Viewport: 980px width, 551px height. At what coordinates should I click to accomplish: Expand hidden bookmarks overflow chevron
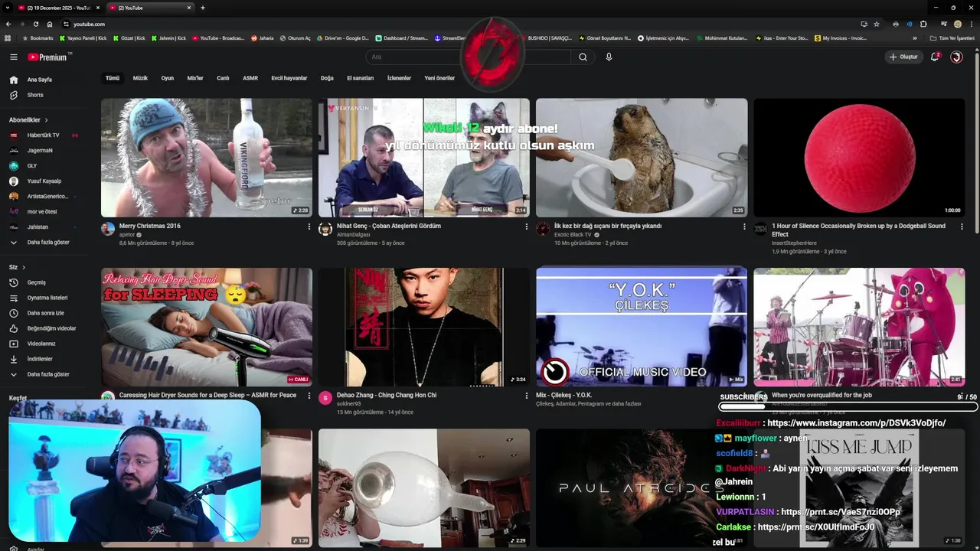[x=914, y=37]
